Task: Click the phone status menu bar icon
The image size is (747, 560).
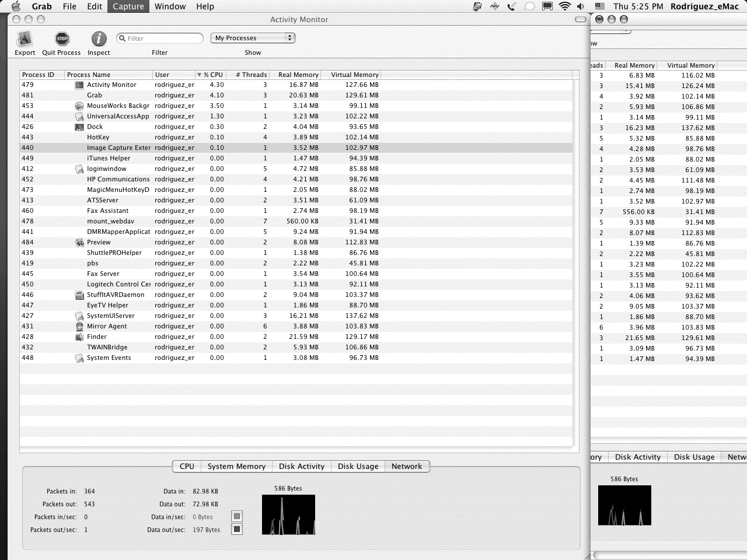Action: coord(512,6)
